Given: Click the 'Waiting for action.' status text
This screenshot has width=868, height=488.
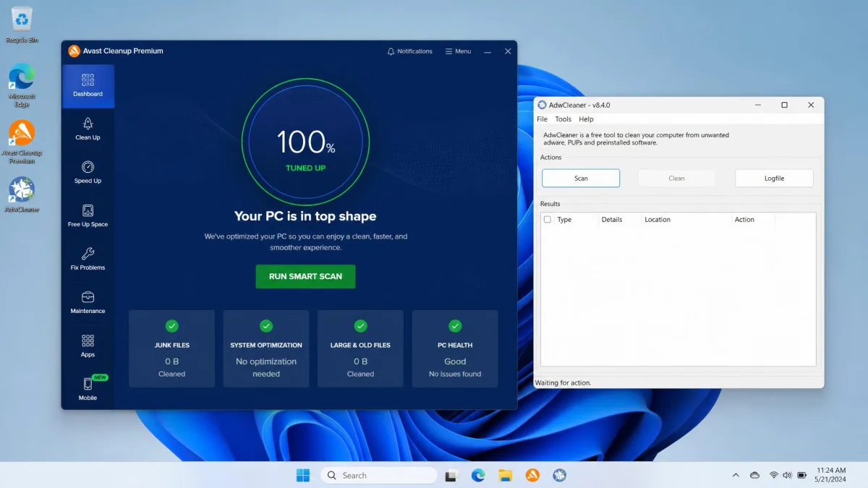Looking at the screenshot, I should 563,382.
